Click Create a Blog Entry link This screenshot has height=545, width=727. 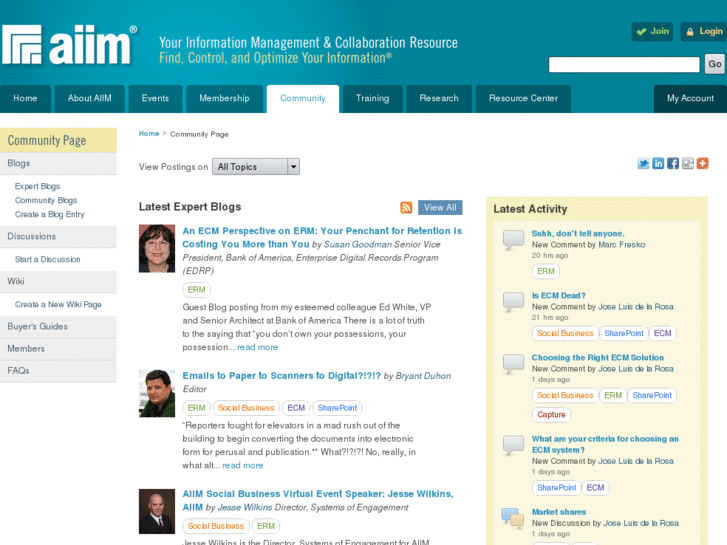click(50, 214)
